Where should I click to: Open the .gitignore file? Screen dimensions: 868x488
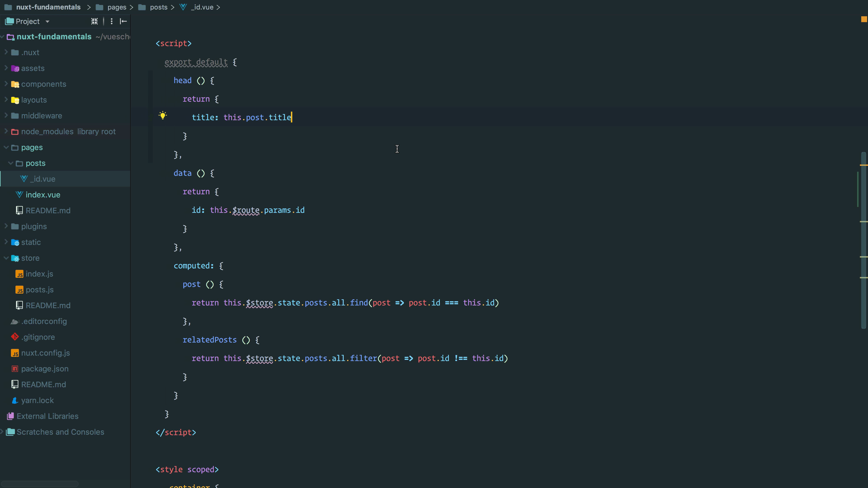(x=38, y=337)
